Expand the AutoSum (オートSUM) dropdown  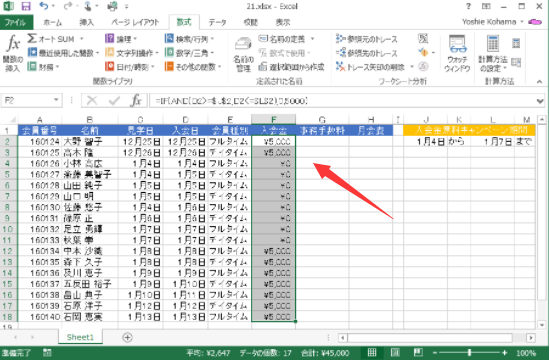point(82,39)
